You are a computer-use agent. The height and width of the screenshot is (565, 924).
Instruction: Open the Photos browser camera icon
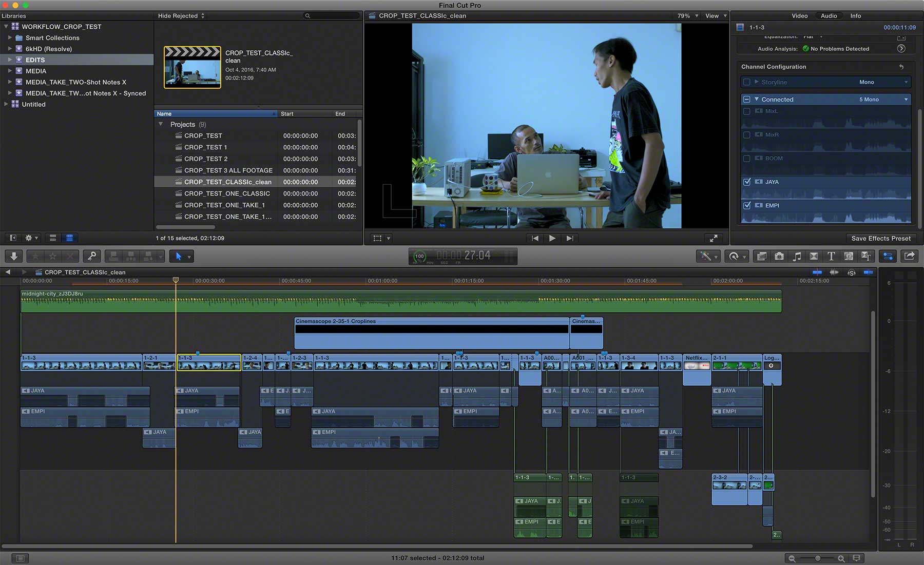tap(779, 256)
